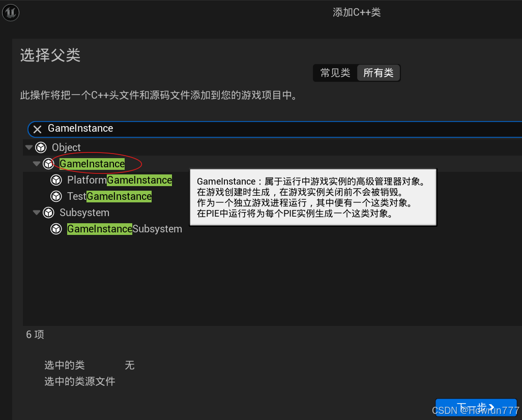522x420 pixels.
Task: Click the GameInstance class icon
Action: point(49,163)
